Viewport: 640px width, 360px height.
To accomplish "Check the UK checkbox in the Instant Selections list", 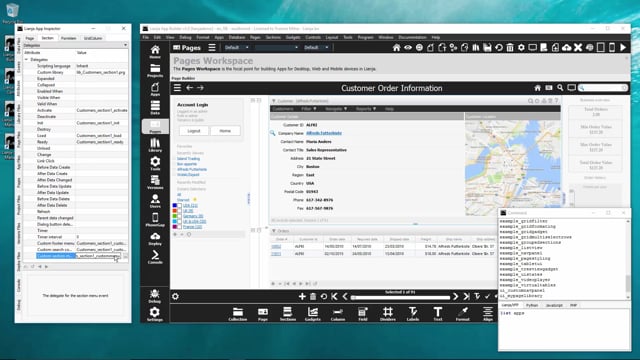I will 179,211.
